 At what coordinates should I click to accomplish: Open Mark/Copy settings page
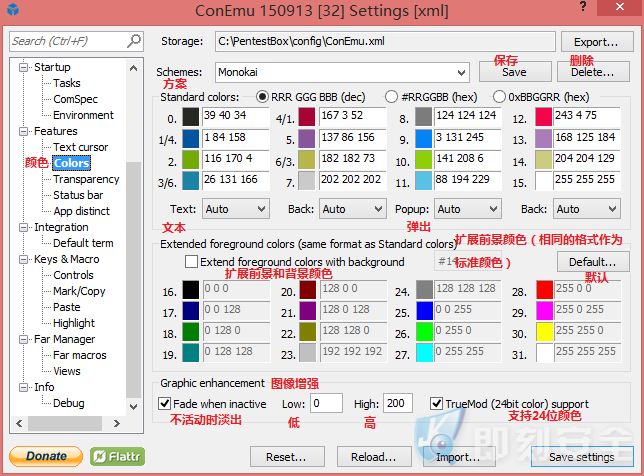[x=79, y=291]
